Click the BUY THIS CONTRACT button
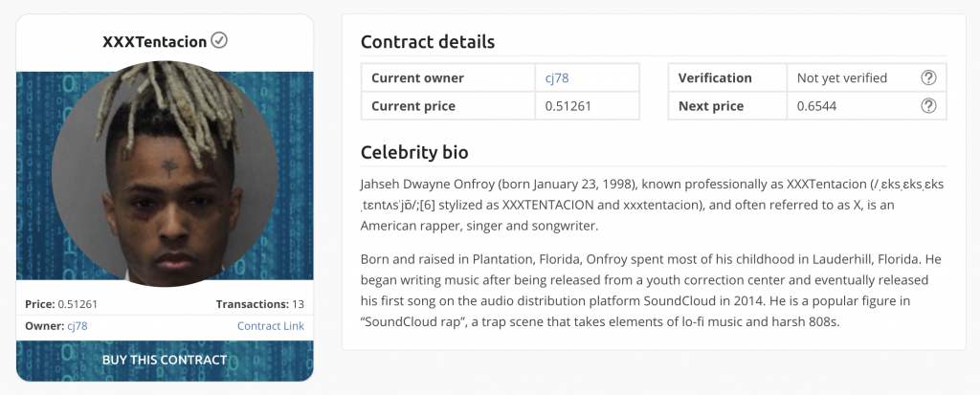Screen dimensions: 980x395 point(165,360)
